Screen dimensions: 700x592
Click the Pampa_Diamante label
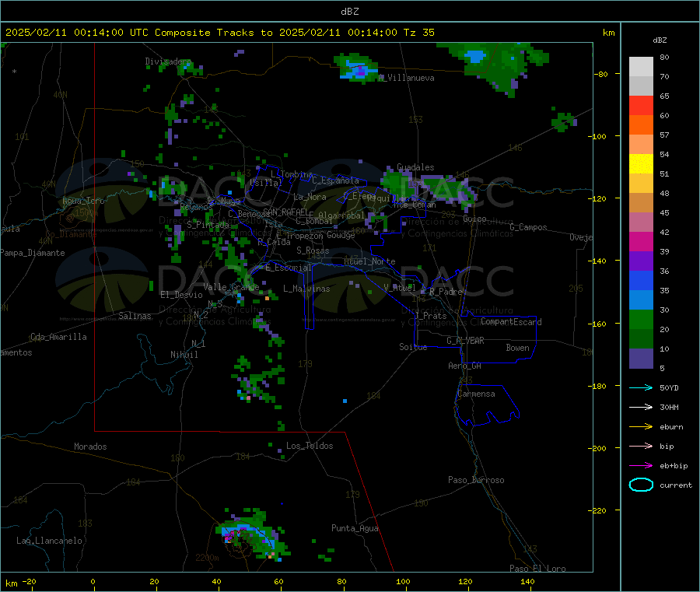pos(33,253)
